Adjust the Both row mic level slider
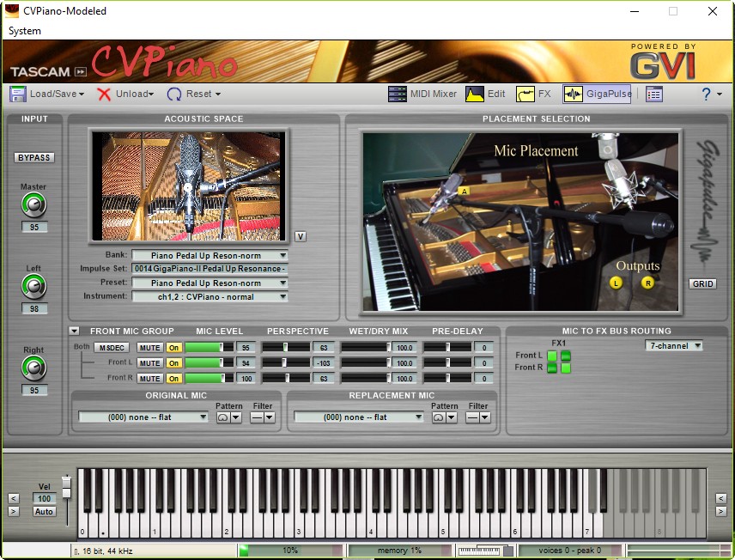This screenshot has height=560, width=735. 209,348
